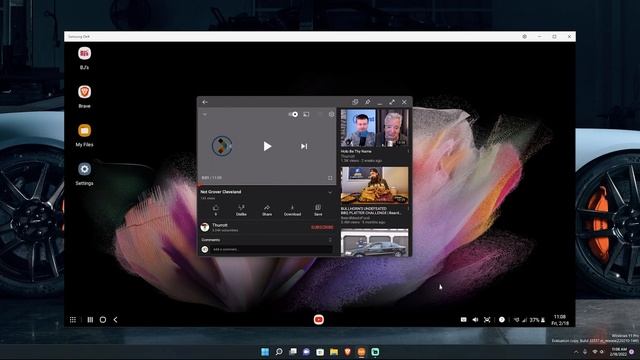Launch Brave from the Windows taskbar
This screenshot has width=640, height=360.
click(348, 352)
